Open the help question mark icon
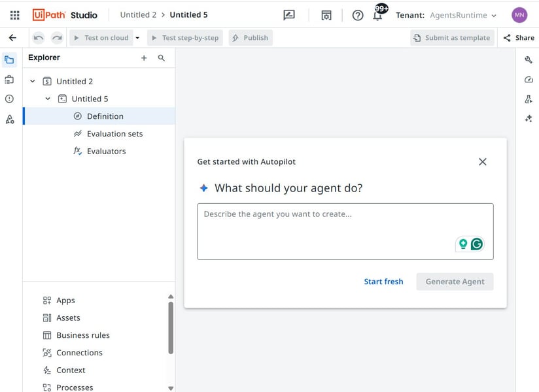Screen dimensions: 539x392 (x=358, y=15)
